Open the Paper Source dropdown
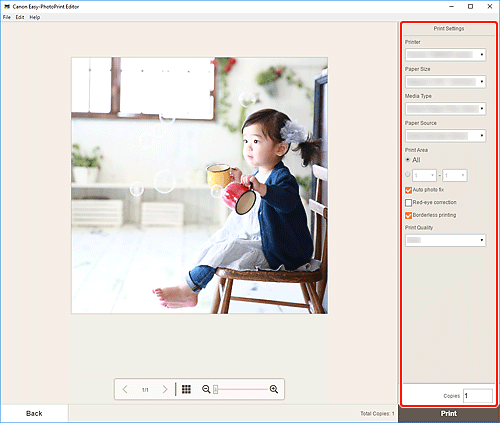This screenshot has height=423, width=500. point(445,136)
